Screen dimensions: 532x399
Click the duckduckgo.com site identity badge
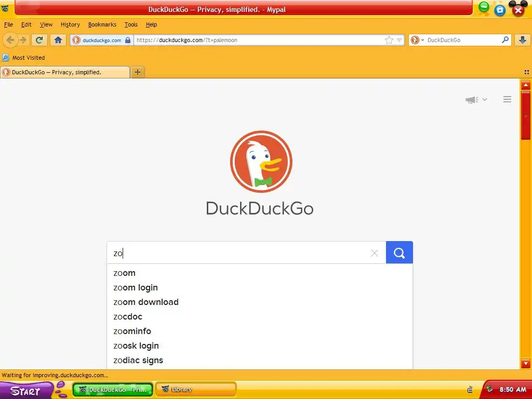click(101, 40)
